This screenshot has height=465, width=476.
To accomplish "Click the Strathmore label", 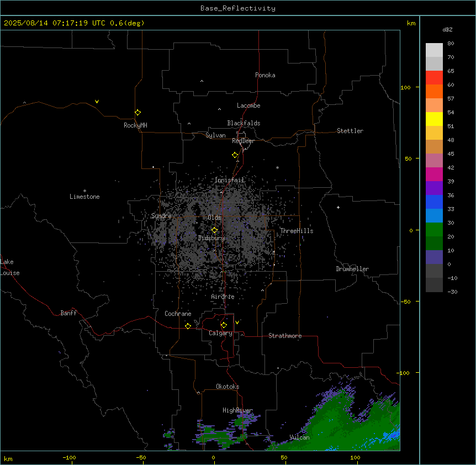I will (285, 336).
